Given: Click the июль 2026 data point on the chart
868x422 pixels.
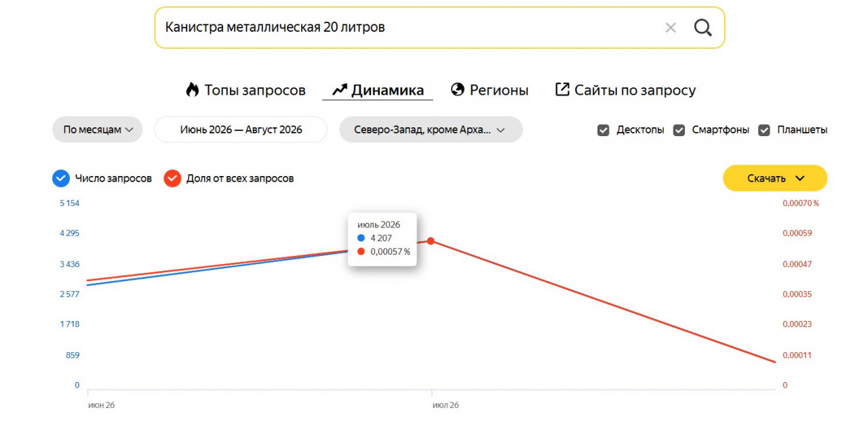Looking at the screenshot, I should (x=431, y=241).
